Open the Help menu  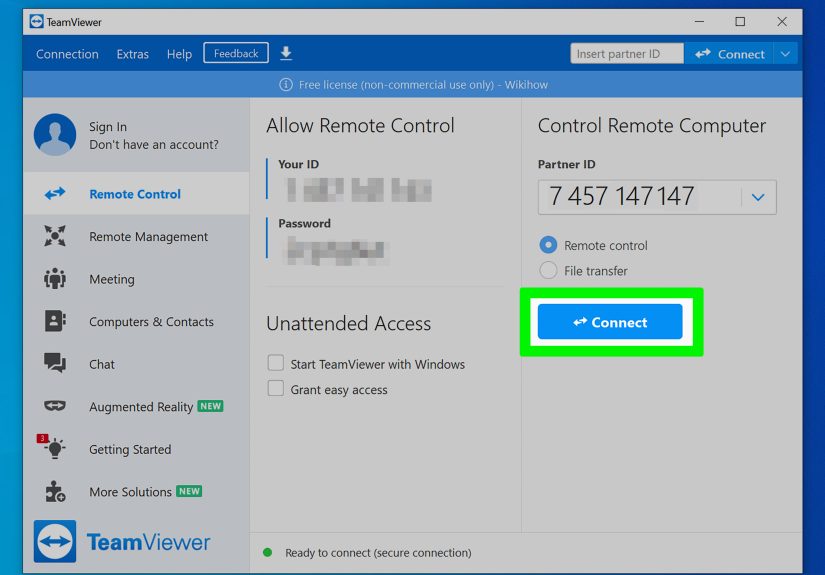click(x=179, y=54)
